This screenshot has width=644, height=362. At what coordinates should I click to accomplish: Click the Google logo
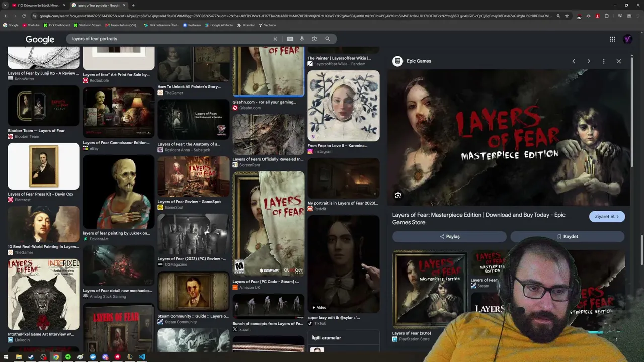pos(40,40)
